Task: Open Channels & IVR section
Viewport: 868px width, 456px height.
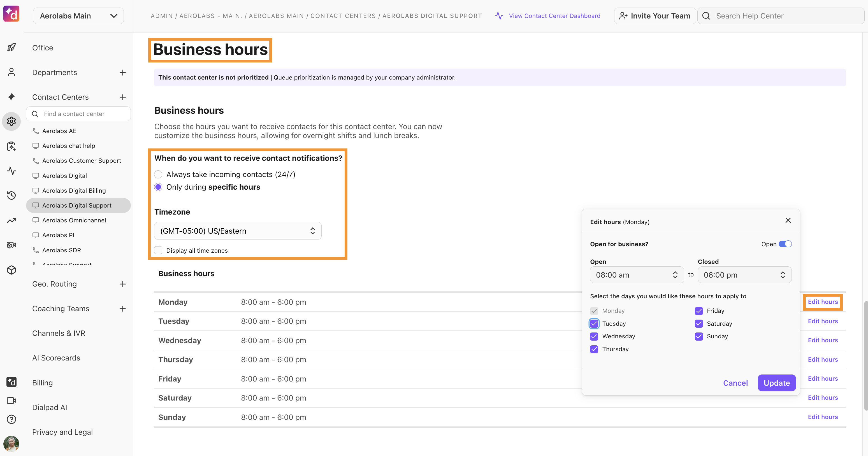Action: (x=59, y=333)
